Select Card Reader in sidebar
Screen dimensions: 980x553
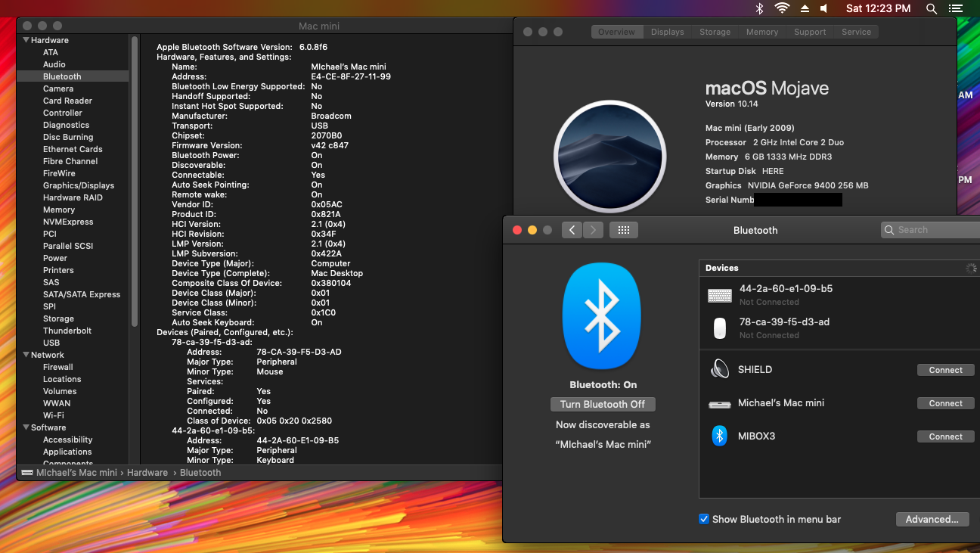(67, 101)
